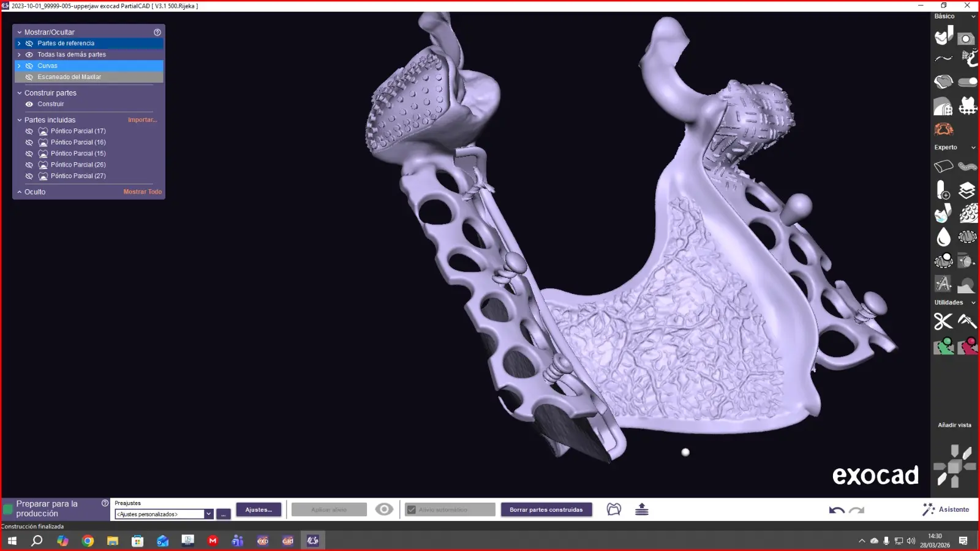Choose the add pin attachment icon
Viewport: 980px width, 551px height.
click(x=943, y=190)
